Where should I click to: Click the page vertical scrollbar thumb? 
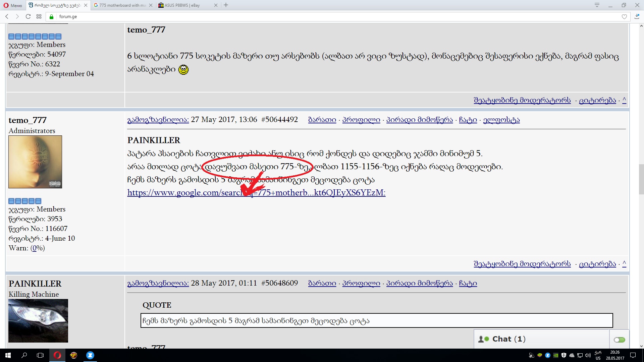pos(641,179)
